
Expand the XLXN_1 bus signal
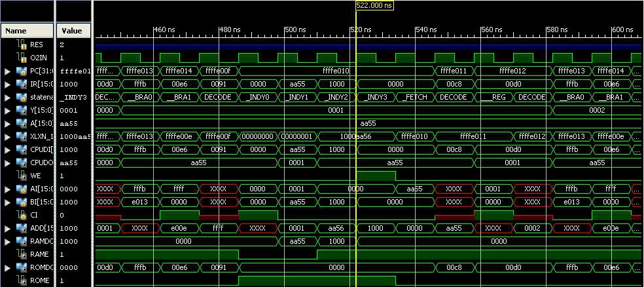(x=7, y=136)
